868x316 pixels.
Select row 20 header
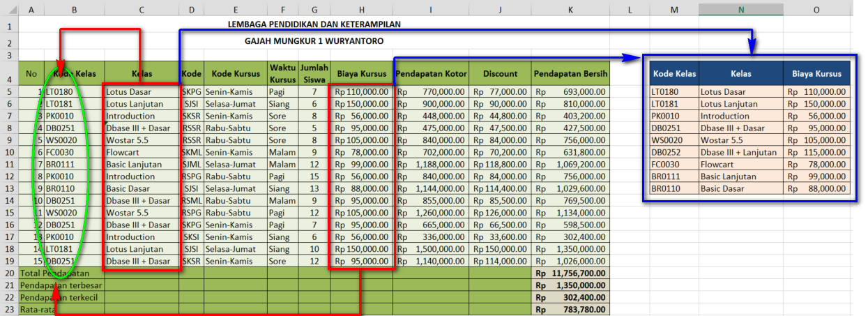(x=9, y=273)
